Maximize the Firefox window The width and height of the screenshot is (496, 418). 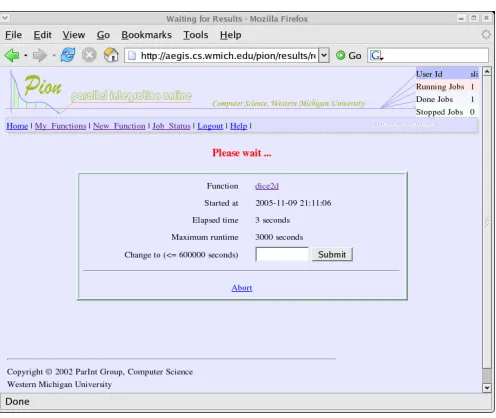473,18
